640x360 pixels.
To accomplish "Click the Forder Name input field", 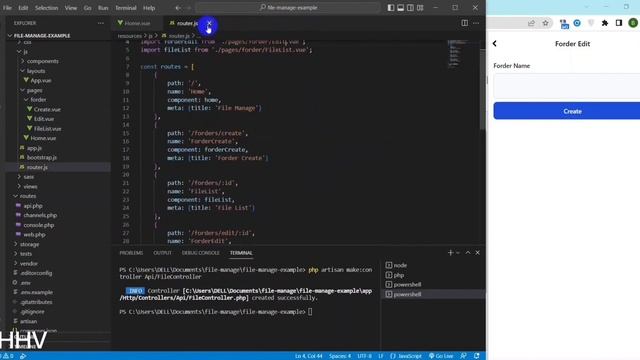I will pyautogui.click(x=567, y=86).
